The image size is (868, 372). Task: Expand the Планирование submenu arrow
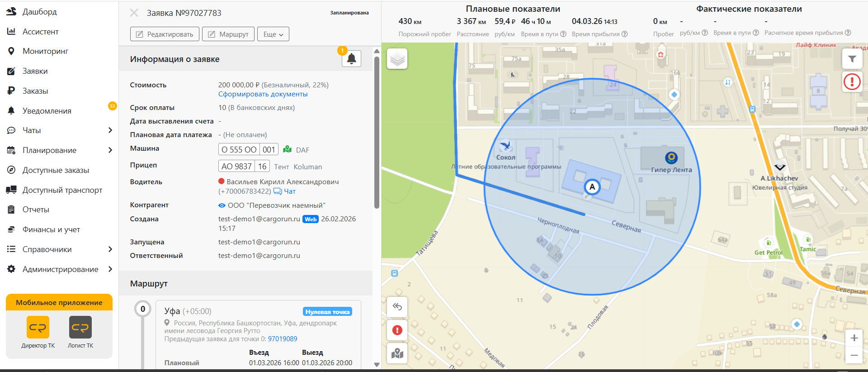(110, 150)
